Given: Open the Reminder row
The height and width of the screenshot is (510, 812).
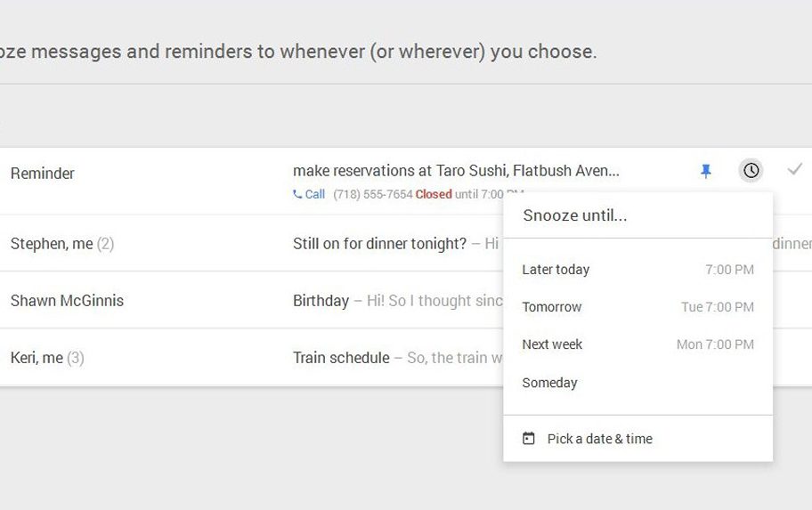Looking at the screenshot, I should pyautogui.click(x=43, y=174).
